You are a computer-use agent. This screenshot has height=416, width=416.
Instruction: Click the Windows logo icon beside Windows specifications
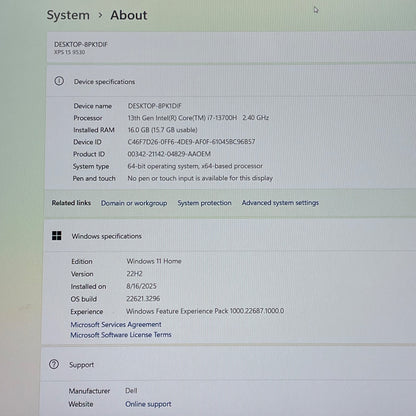pos(57,236)
